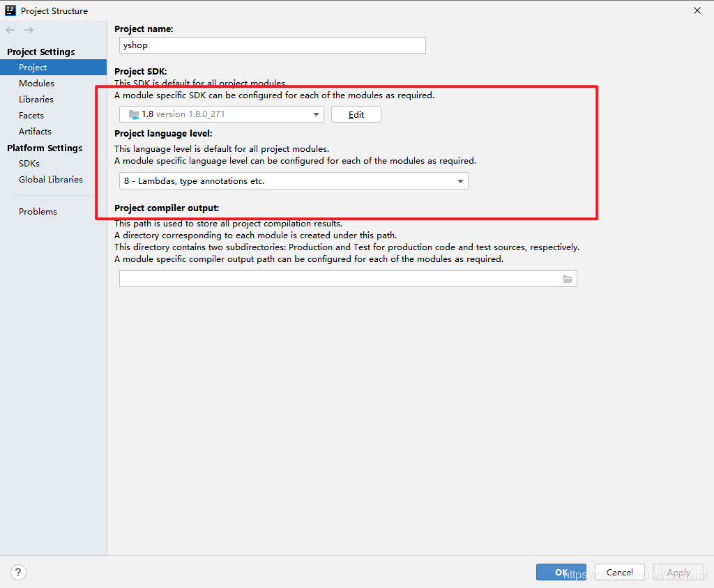The height and width of the screenshot is (588, 714).
Task: Open the Project SDK dropdown
Action: tap(317, 114)
